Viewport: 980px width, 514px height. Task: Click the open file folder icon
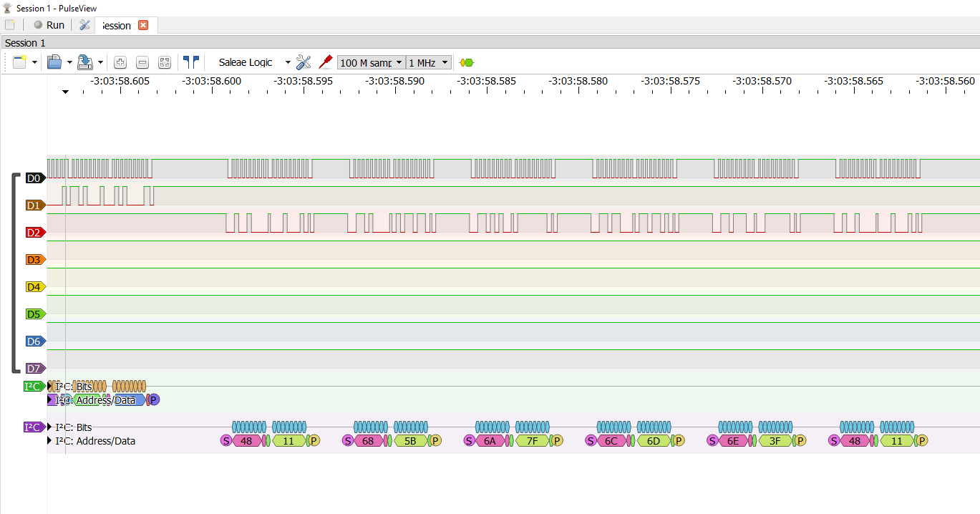(x=54, y=62)
